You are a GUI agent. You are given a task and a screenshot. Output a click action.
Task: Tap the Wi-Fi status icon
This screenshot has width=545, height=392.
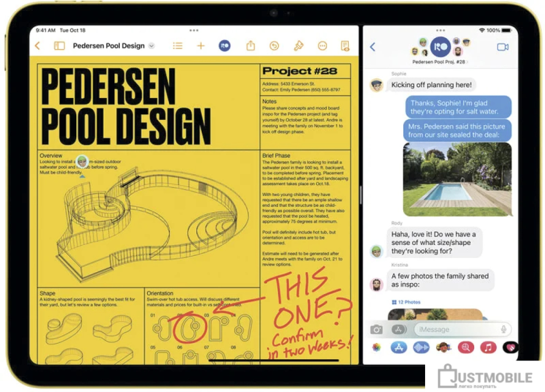click(x=482, y=31)
